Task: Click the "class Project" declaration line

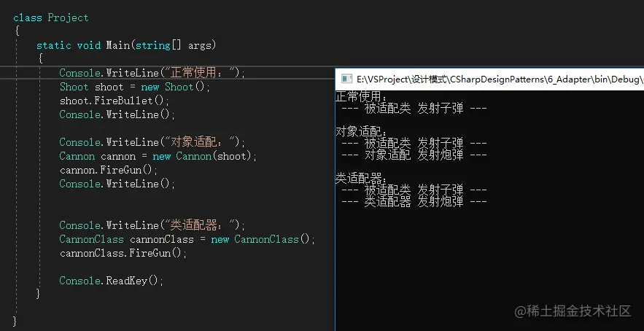Action: click(50, 17)
